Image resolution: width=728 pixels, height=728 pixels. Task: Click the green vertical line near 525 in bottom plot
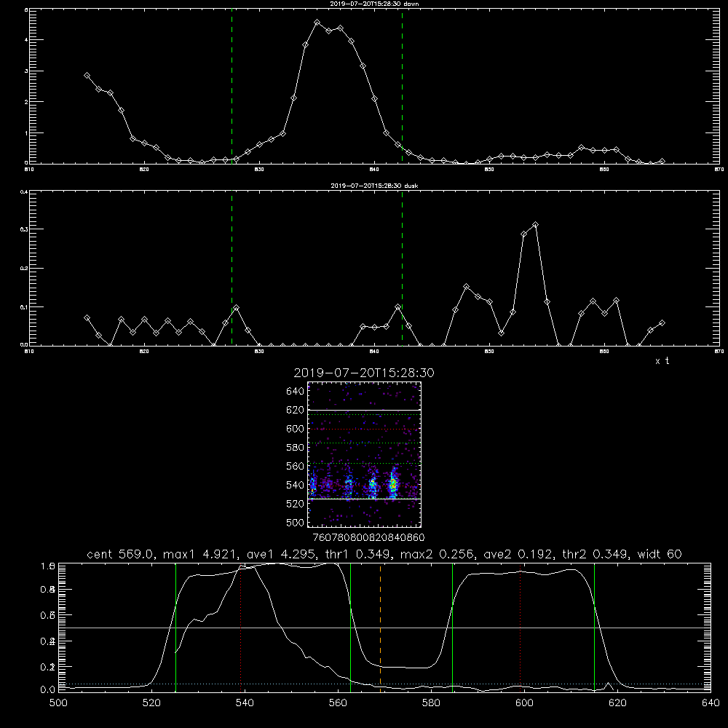[175, 628]
